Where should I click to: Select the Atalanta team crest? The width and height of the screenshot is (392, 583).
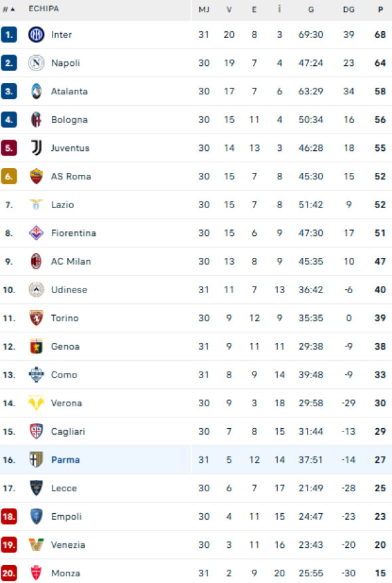pyautogui.click(x=35, y=91)
